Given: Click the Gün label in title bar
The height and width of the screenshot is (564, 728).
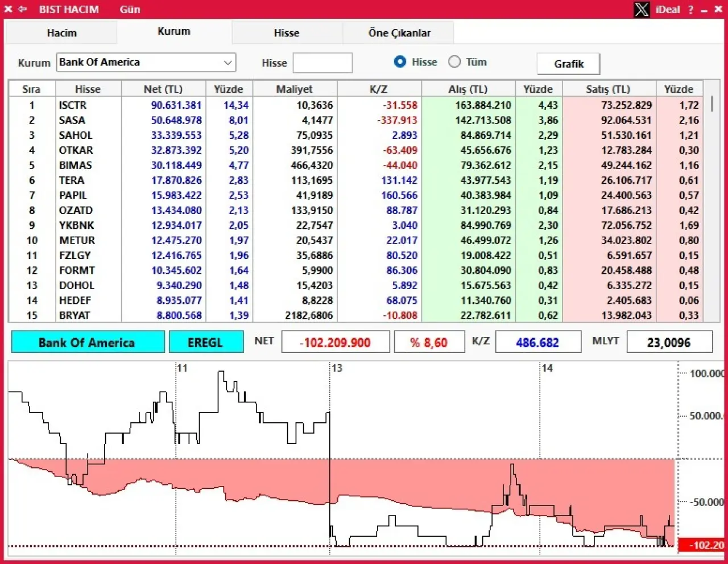Looking at the screenshot, I should [x=130, y=9].
